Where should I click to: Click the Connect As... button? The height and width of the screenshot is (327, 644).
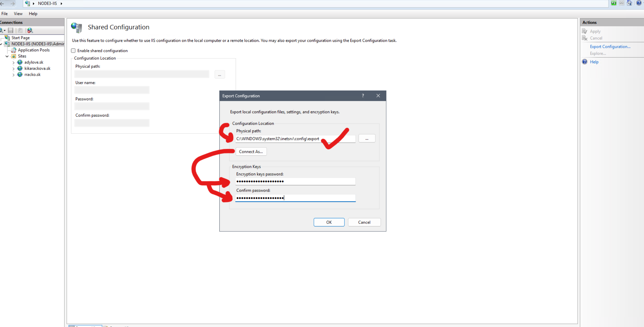(251, 152)
